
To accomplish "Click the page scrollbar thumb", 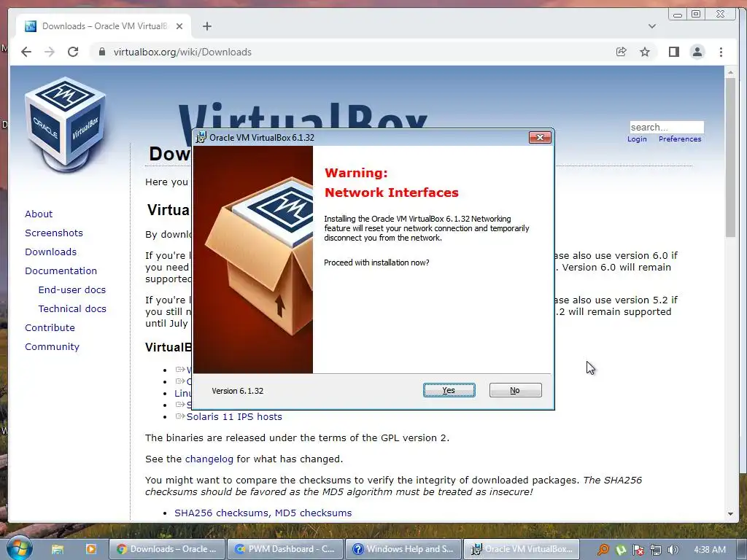I will (730, 157).
